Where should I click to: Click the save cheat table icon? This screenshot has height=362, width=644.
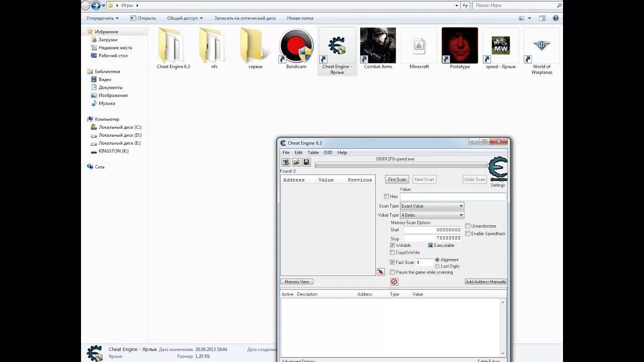coord(306,162)
